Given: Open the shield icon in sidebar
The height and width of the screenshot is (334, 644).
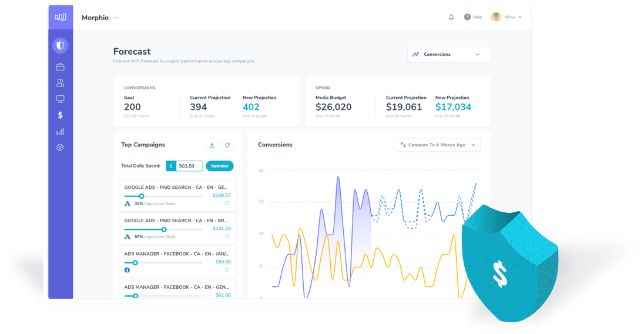Looking at the screenshot, I should (61, 46).
